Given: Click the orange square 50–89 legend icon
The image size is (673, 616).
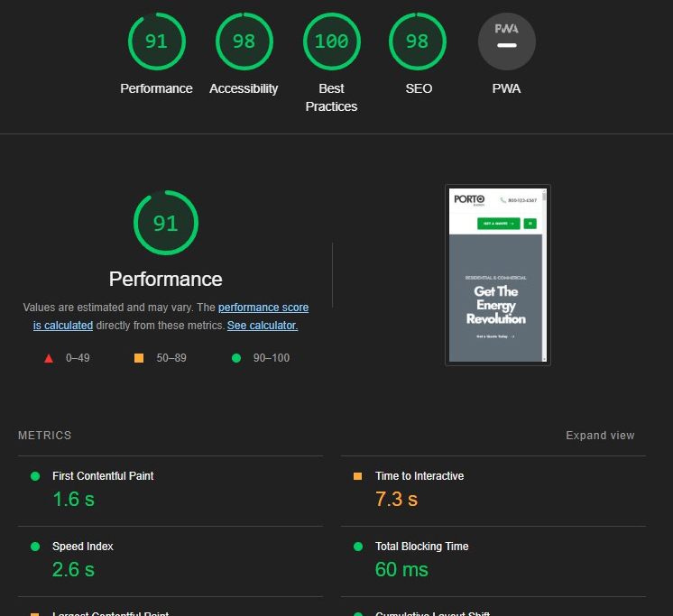Looking at the screenshot, I should click(x=139, y=358).
